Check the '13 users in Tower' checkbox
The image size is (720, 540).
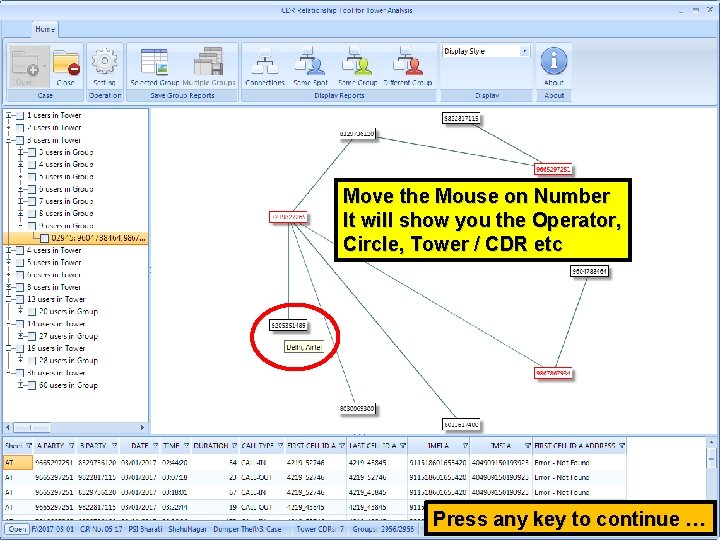(20, 299)
